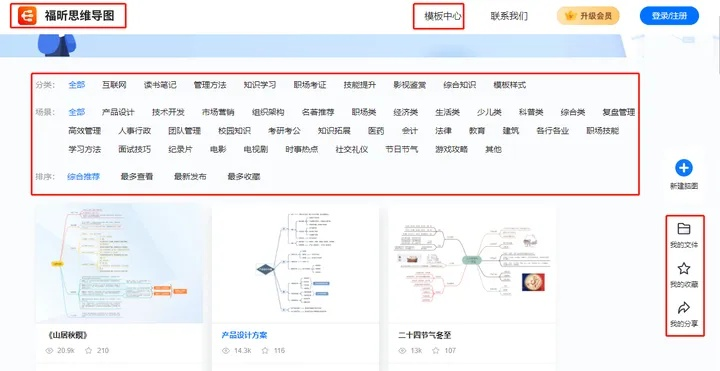Click the 升级会员 button

tap(588, 16)
